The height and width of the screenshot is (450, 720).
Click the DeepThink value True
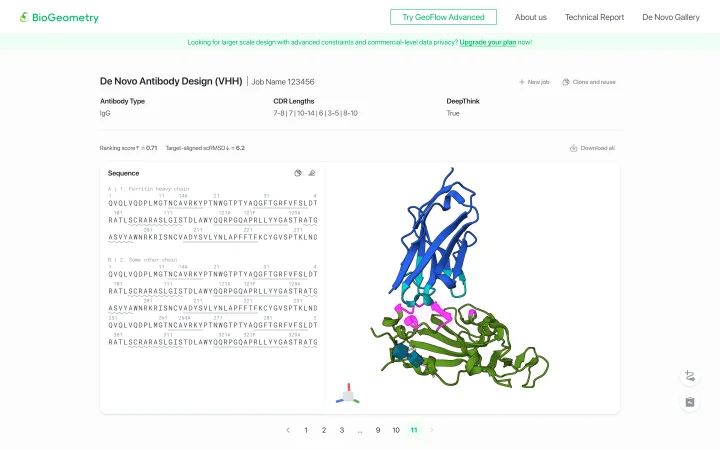pyautogui.click(x=453, y=113)
